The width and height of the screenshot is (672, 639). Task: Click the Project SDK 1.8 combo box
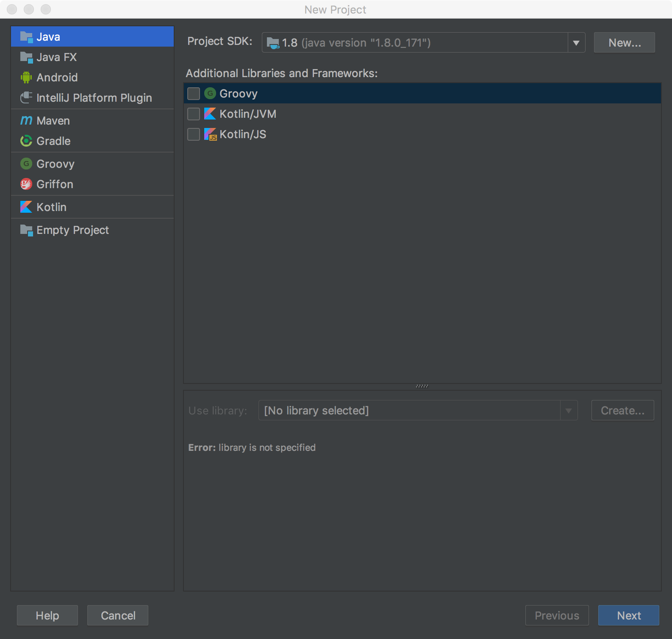(423, 43)
